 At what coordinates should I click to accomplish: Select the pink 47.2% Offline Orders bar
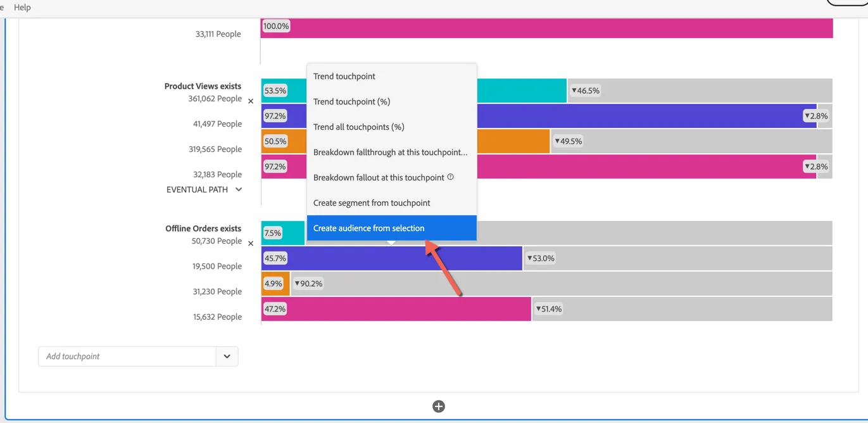pyautogui.click(x=396, y=309)
